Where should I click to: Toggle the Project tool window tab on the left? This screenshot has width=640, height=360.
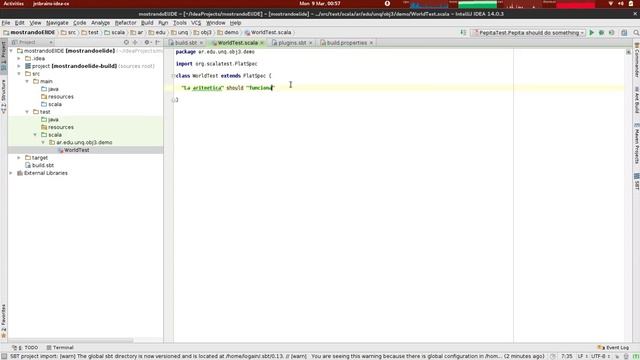(x=4, y=56)
